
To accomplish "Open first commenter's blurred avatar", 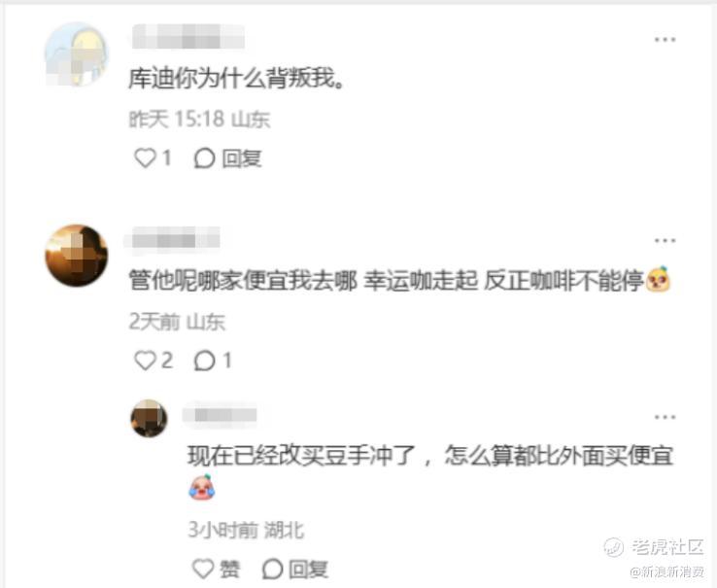I will pyautogui.click(x=77, y=54).
